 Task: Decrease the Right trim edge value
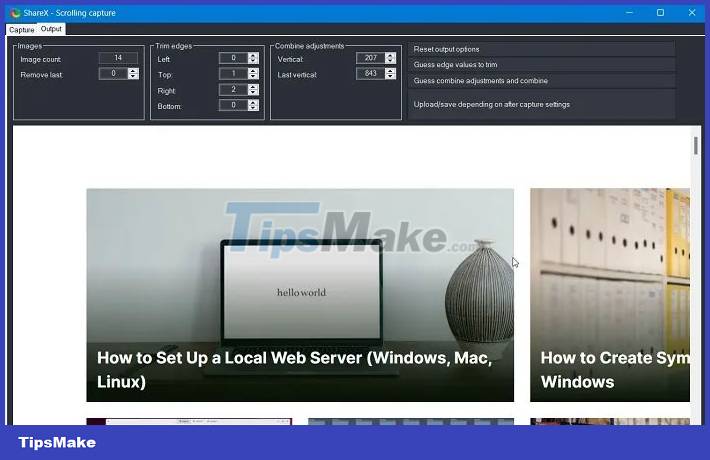click(x=253, y=92)
